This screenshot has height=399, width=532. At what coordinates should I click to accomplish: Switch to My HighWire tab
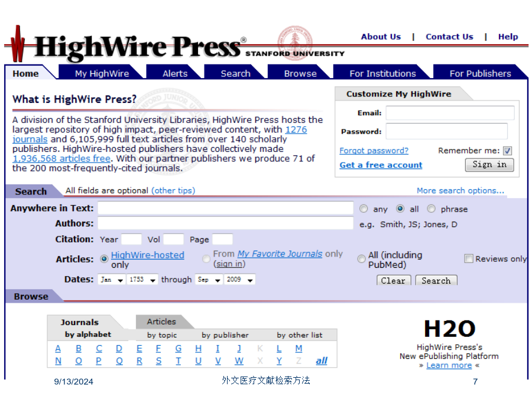click(102, 74)
